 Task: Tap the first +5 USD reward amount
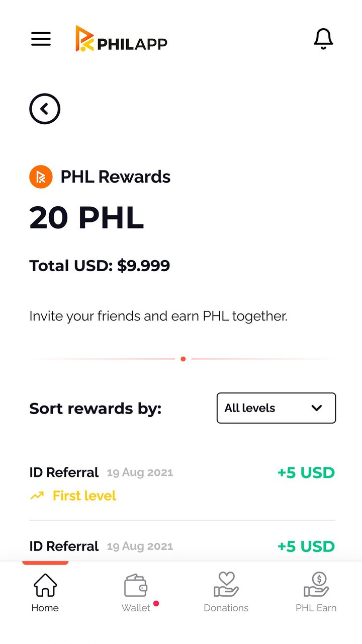pos(306,473)
